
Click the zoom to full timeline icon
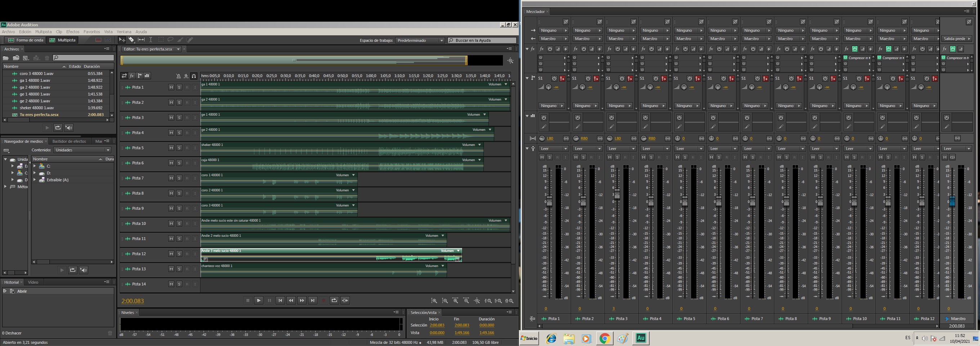(511, 61)
